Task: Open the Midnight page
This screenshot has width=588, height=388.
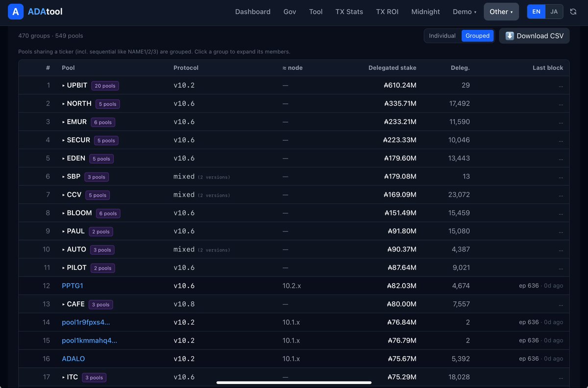Action: click(425, 11)
